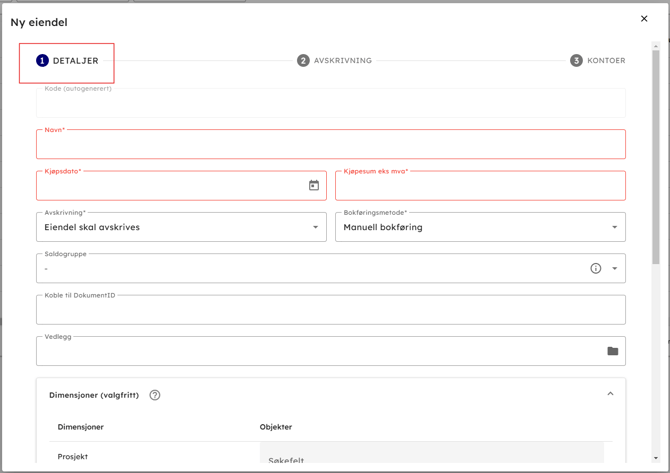Close the Ny eiendel dialog
Viewport: 670px width, 473px height.
pos(644,19)
